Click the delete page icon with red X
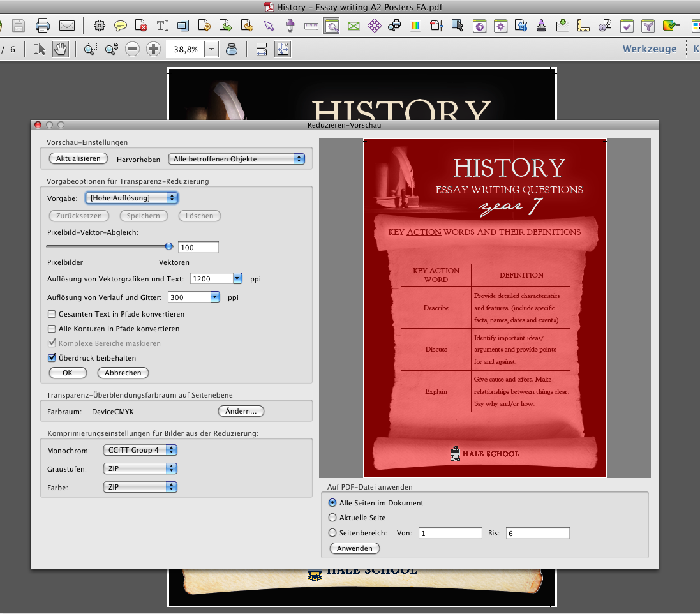Viewport: 700px width, 614px height. [141, 26]
